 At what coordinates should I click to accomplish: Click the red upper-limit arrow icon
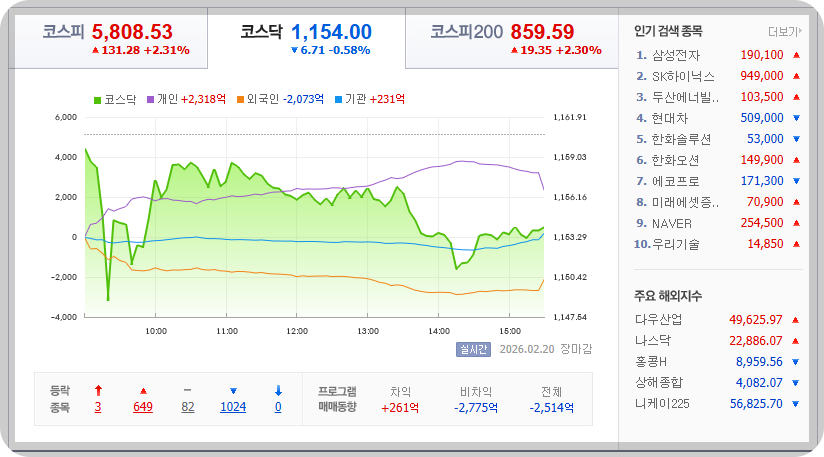[98, 390]
